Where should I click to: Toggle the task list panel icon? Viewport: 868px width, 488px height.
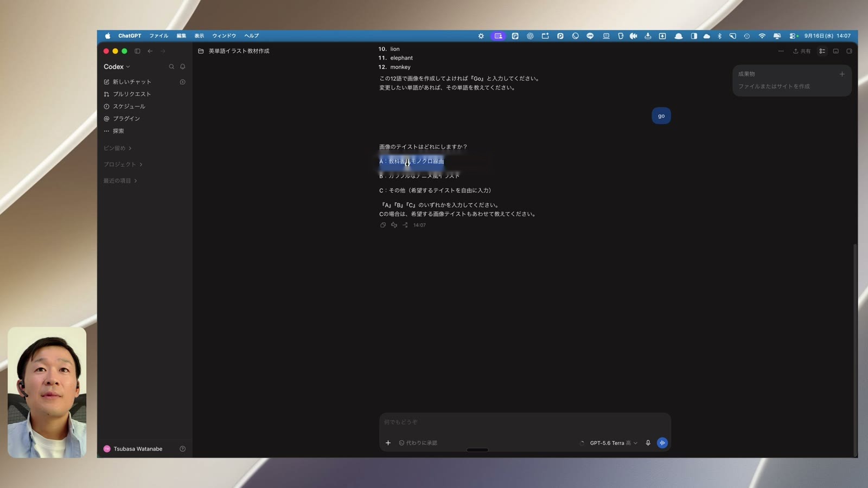pos(822,51)
